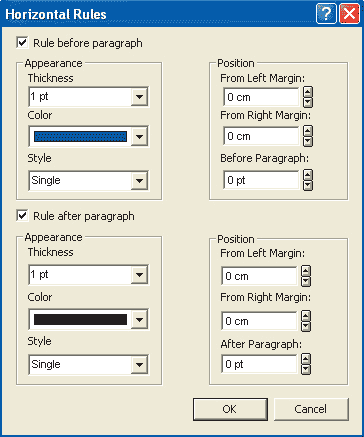364x437 pixels.
Task: Expand the top Thickness dropdown
Action: pos(139,97)
